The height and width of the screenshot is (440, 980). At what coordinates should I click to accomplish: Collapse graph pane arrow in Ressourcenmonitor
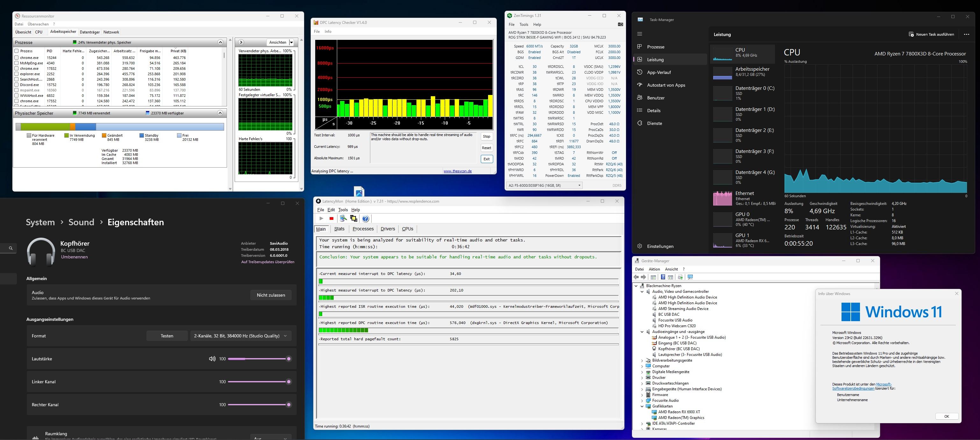pyautogui.click(x=241, y=42)
